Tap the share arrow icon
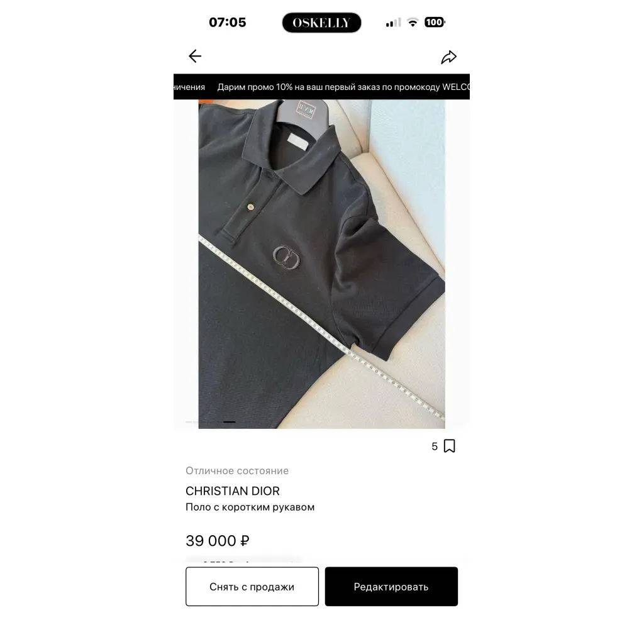This screenshot has width=644, height=644. pyautogui.click(x=448, y=57)
